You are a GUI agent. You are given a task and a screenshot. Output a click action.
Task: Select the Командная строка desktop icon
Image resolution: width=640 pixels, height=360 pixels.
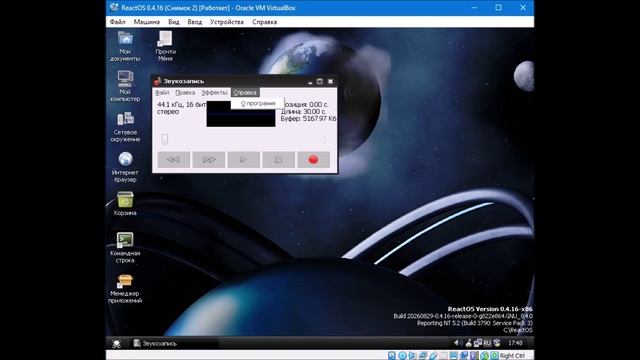click(x=125, y=248)
